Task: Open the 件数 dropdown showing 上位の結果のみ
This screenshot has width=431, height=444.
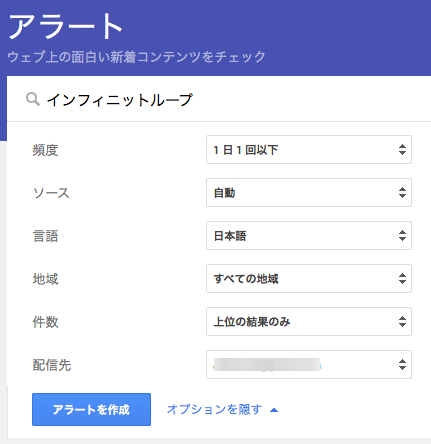Action: click(309, 321)
